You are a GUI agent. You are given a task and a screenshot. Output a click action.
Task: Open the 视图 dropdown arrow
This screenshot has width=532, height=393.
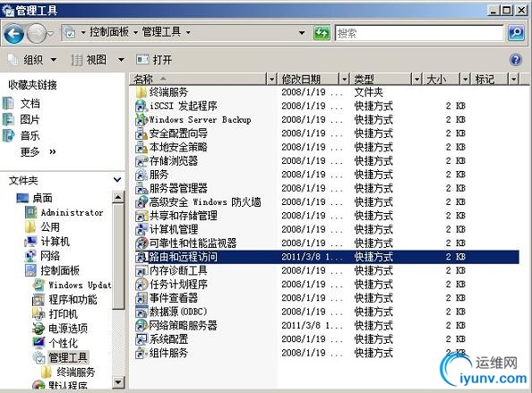click(x=121, y=60)
